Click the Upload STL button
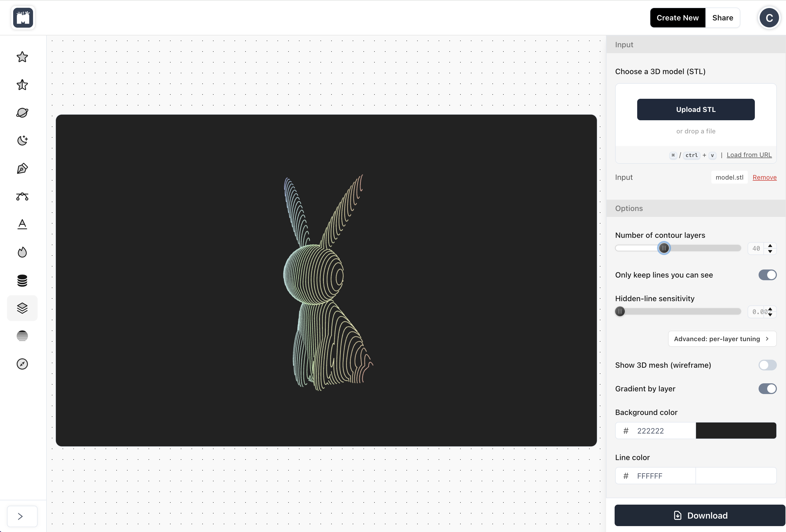This screenshot has height=532, width=786. coord(695,110)
